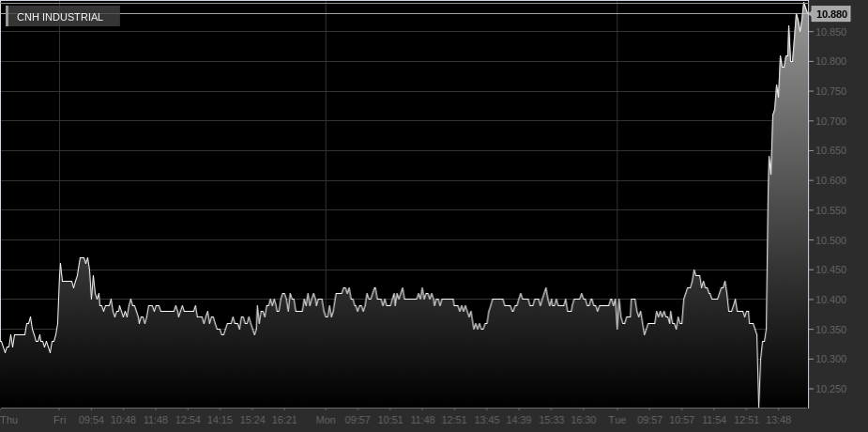Click the 13:45 time label
The image size is (868, 432).
point(487,420)
